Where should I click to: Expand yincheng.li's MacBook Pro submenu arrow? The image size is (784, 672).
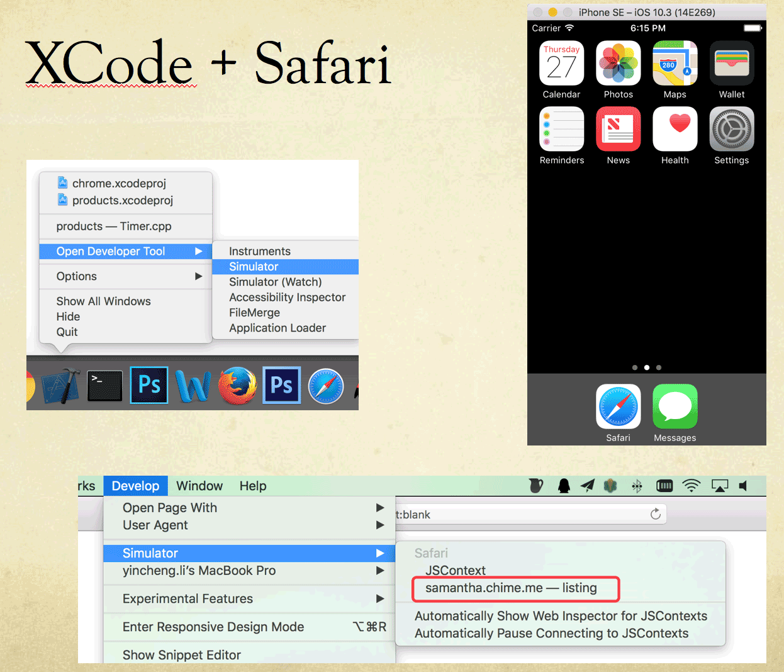click(x=380, y=571)
